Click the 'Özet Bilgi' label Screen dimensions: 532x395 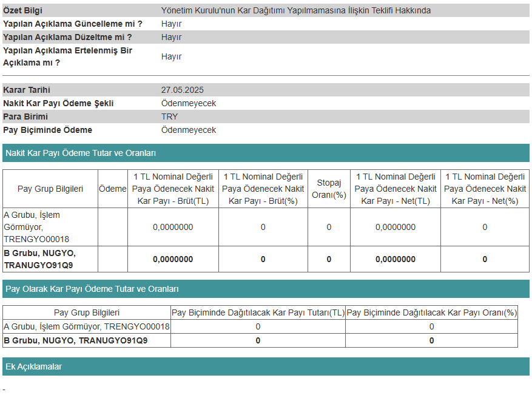(x=22, y=10)
